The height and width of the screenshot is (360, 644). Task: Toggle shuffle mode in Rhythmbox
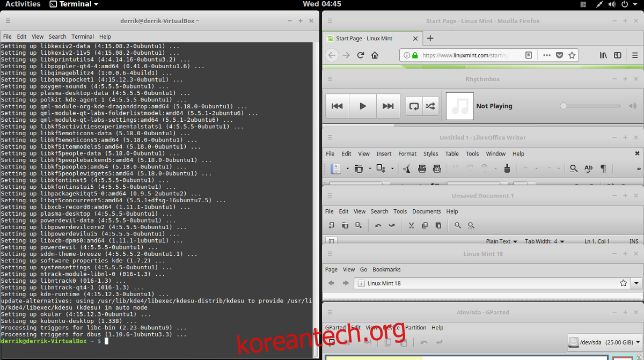click(x=430, y=106)
